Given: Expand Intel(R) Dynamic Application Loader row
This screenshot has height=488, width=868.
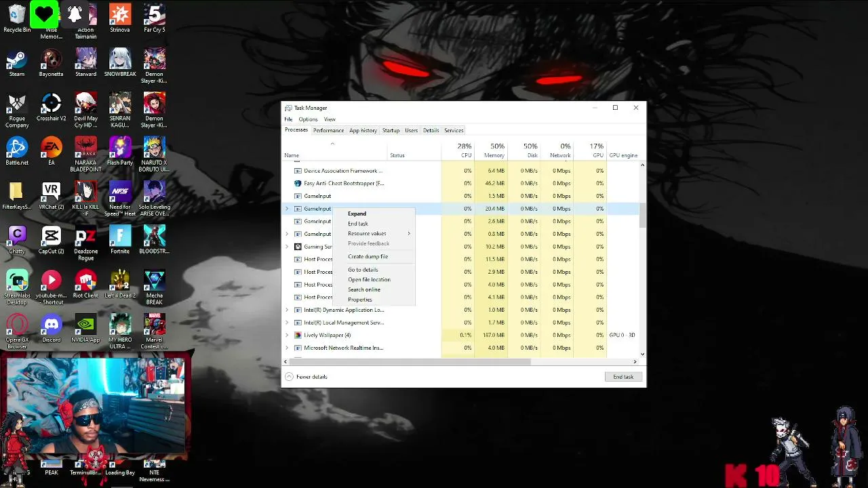Looking at the screenshot, I should [x=287, y=310].
